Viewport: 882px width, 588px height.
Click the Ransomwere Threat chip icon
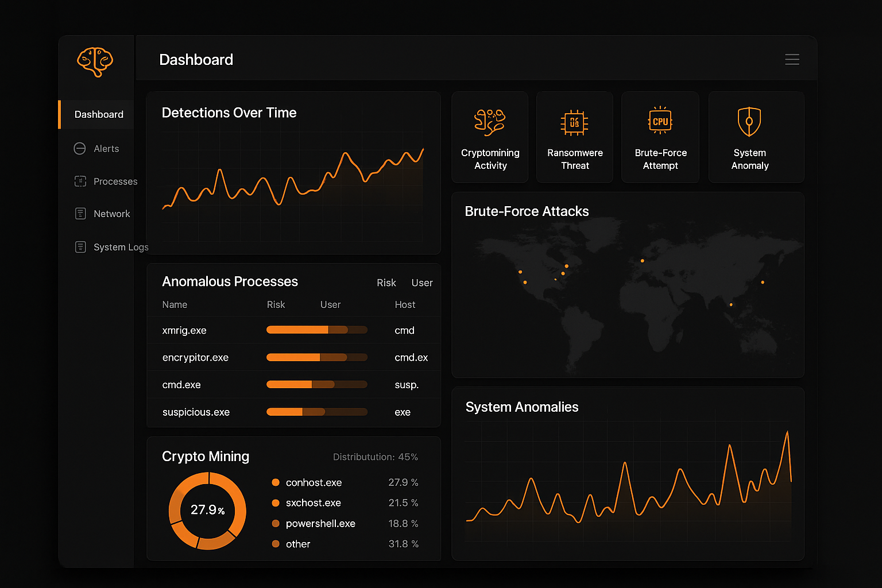574,122
